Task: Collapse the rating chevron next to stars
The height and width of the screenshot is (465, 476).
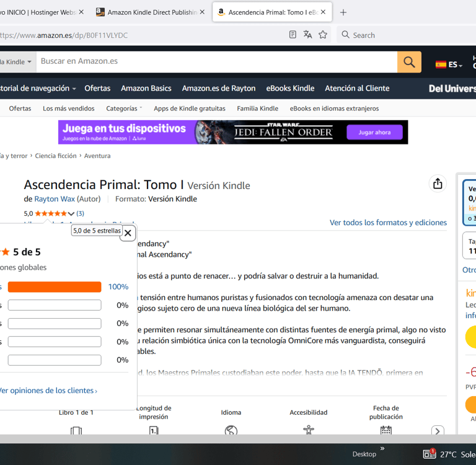Action: (71, 214)
